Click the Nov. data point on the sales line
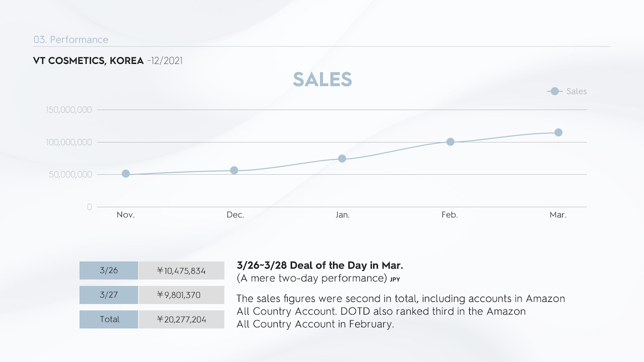The width and height of the screenshot is (644, 362). 126,174
